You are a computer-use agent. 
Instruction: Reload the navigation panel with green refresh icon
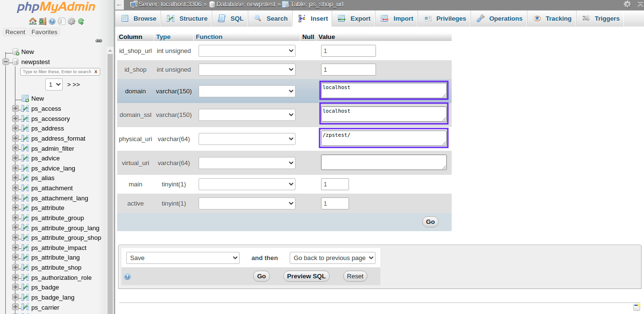(x=80, y=22)
